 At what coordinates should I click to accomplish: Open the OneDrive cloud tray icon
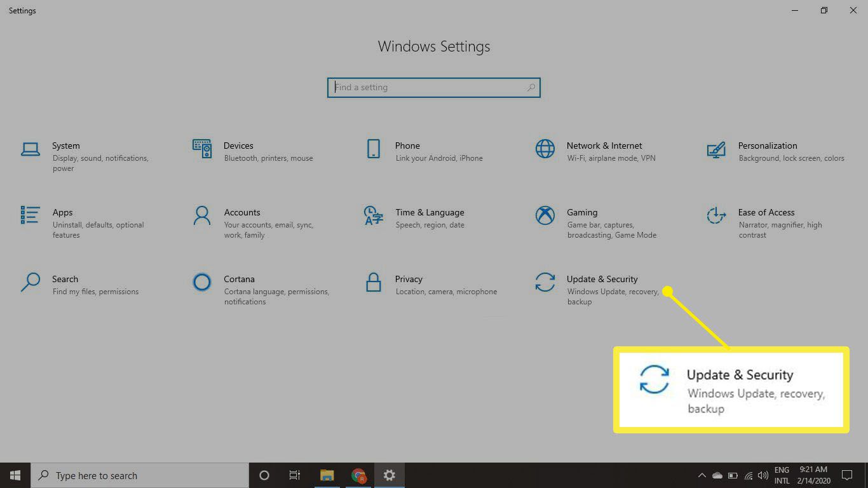click(717, 475)
